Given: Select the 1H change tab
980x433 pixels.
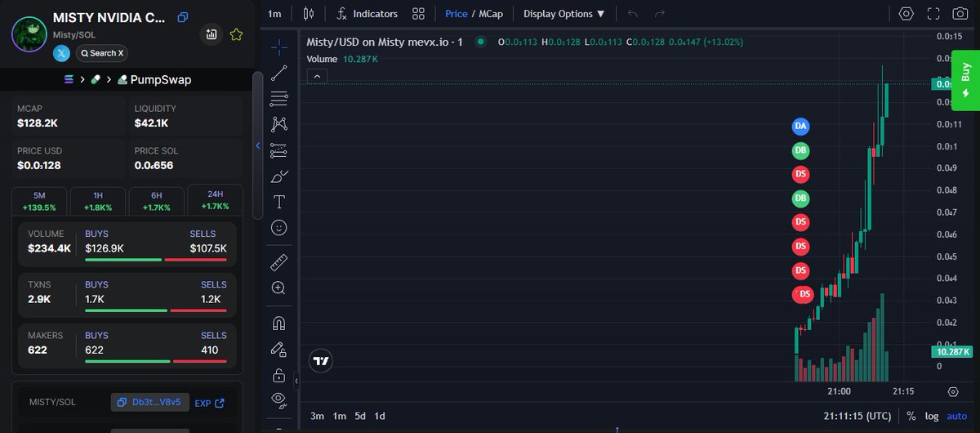Looking at the screenshot, I should (98, 201).
